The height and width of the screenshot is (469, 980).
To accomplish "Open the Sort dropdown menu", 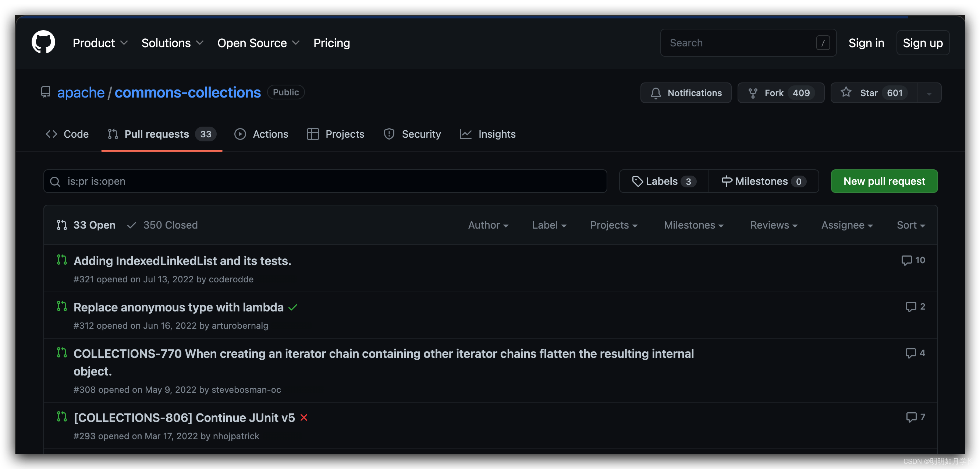I will (x=910, y=225).
